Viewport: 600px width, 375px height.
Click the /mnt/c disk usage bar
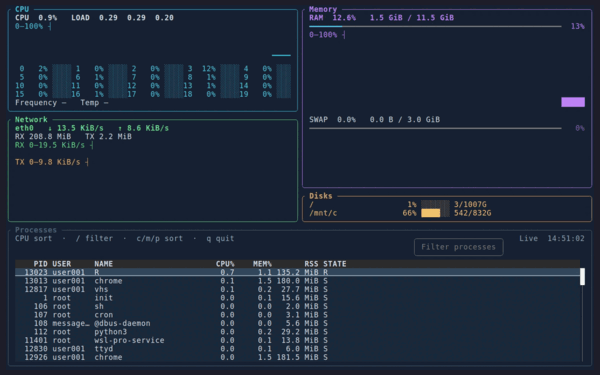coord(435,213)
